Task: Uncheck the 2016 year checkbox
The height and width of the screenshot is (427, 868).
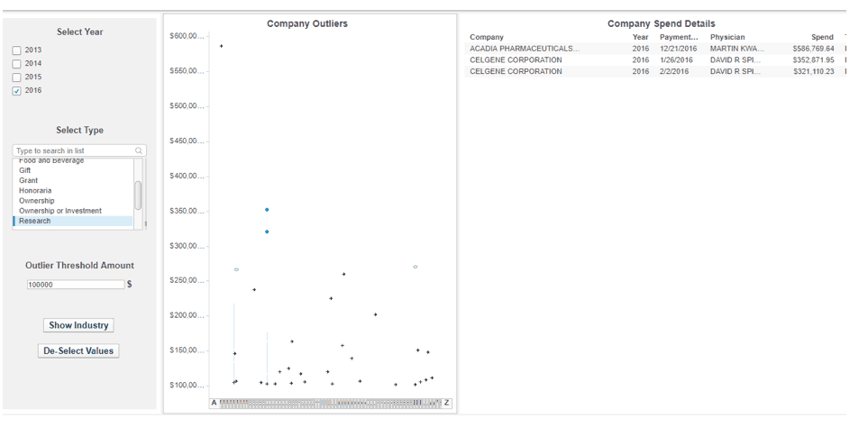Action: 16,91
